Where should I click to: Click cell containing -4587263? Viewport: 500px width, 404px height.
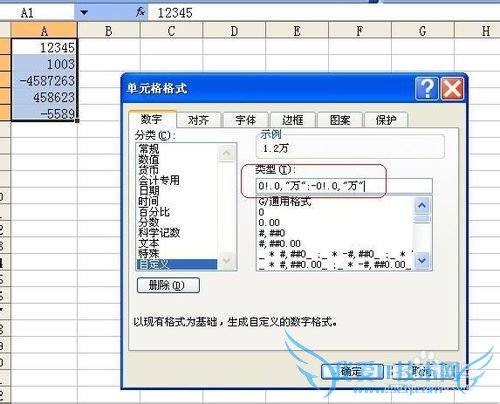coord(44,80)
